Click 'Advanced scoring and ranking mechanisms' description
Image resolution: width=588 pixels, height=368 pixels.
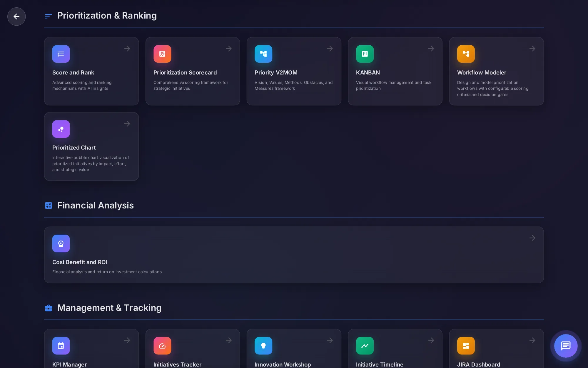pos(82,85)
